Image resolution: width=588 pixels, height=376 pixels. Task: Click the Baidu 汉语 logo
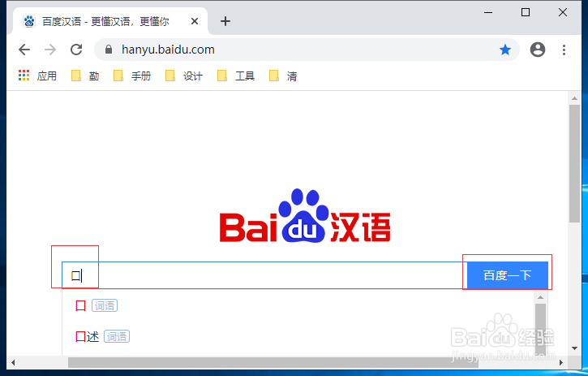click(x=304, y=216)
